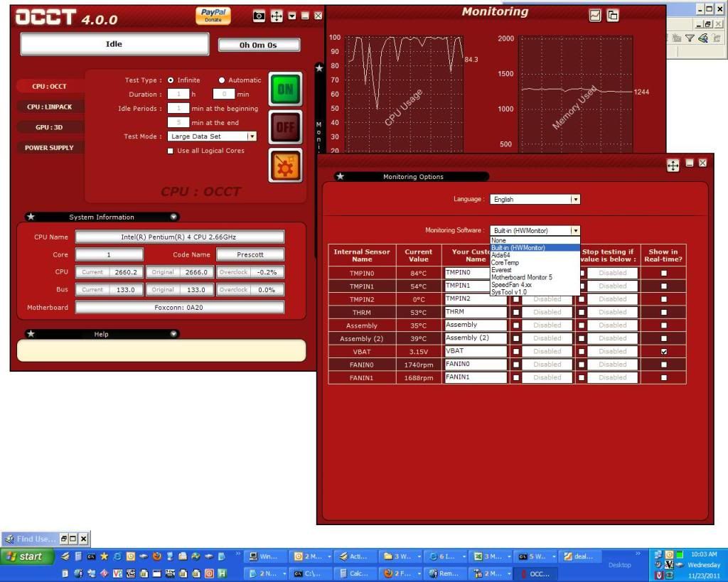Open the Language dropdown
The height and width of the screenshot is (582, 728).
[x=575, y=199]
